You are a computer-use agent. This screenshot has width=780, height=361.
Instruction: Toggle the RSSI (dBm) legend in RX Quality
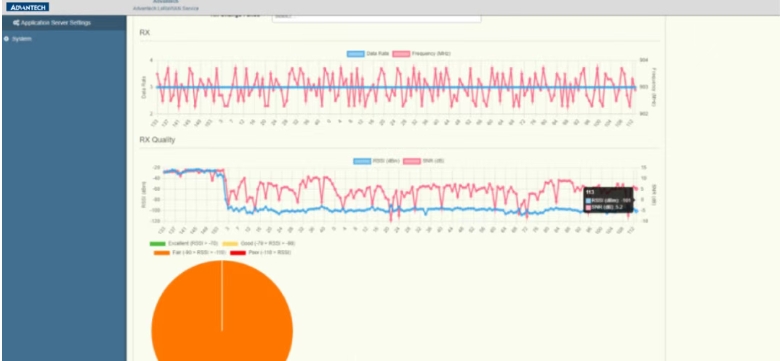click(377, 161)
